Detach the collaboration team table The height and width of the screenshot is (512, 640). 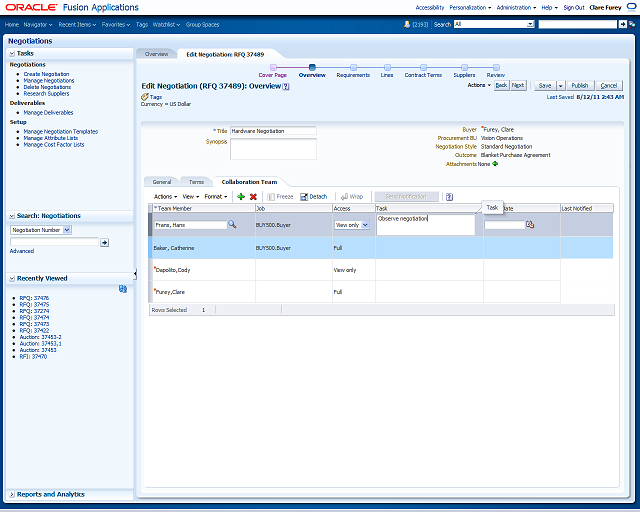313,197
